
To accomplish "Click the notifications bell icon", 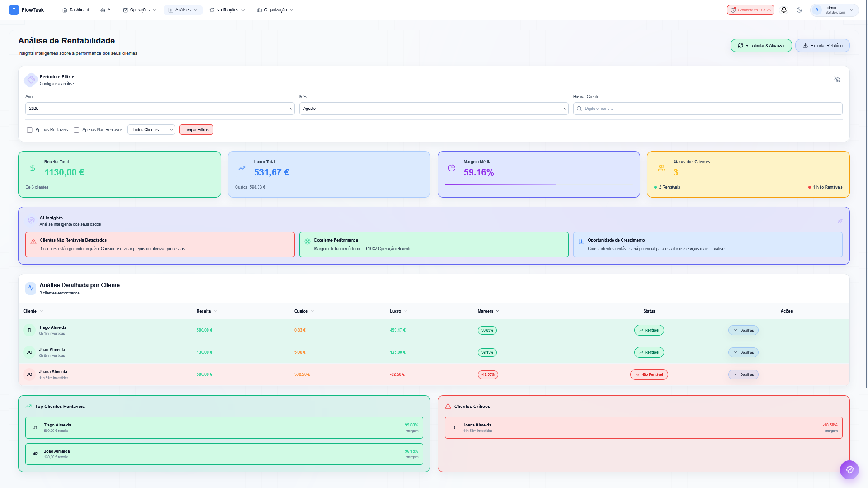I will [784, 10].
